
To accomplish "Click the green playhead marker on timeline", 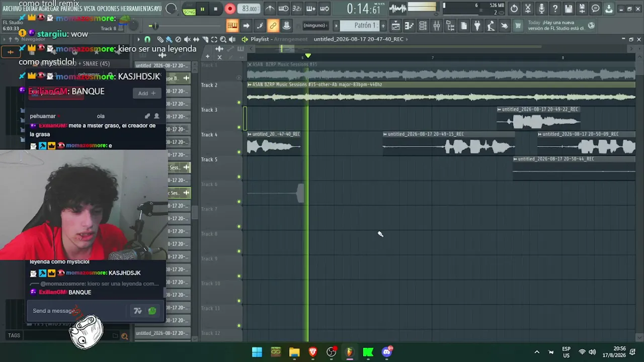I will [308, 55].
